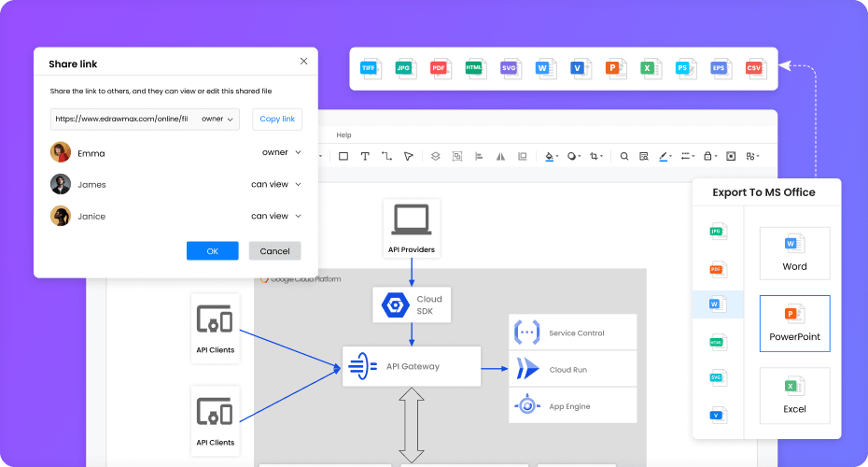The height and width of the screenshot is (467, 868).
Task: Click Emma's profile avatar
Action: 61,152
